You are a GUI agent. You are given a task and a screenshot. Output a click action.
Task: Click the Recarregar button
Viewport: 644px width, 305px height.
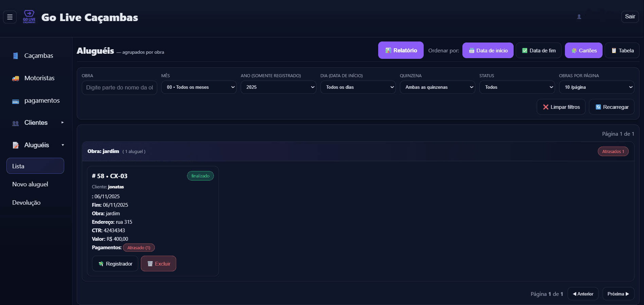click(611, 107)
